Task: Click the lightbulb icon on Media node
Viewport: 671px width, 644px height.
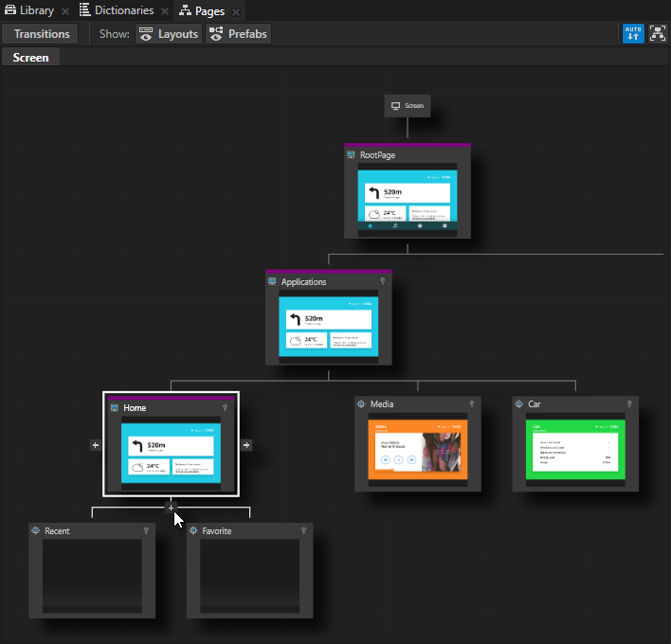Action: point(471,404)
